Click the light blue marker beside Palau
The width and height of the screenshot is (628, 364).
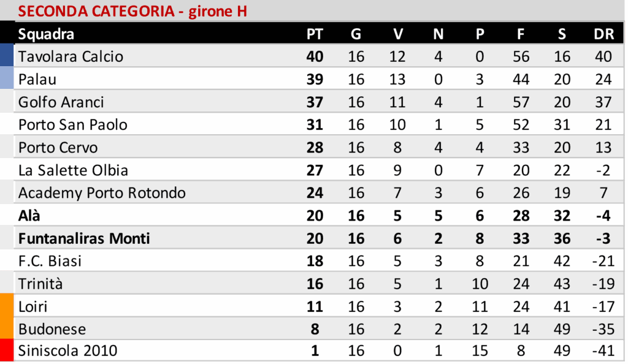(7, 79)
